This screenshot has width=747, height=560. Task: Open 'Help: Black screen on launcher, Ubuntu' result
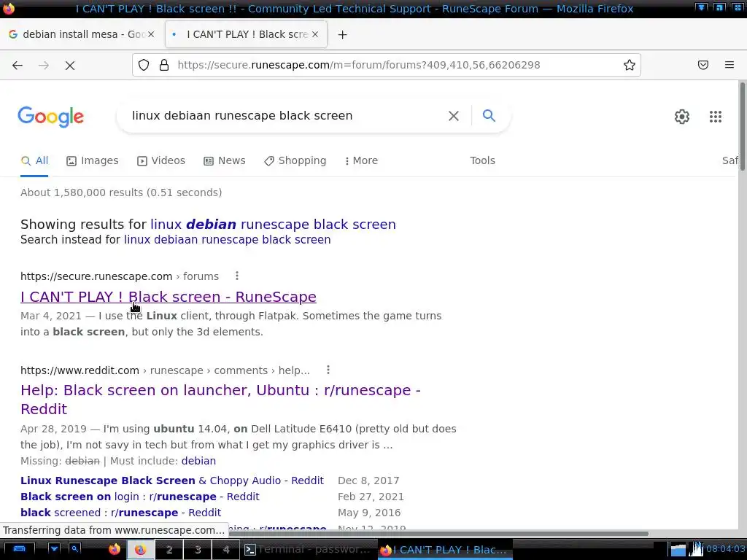tap(220, 400)
